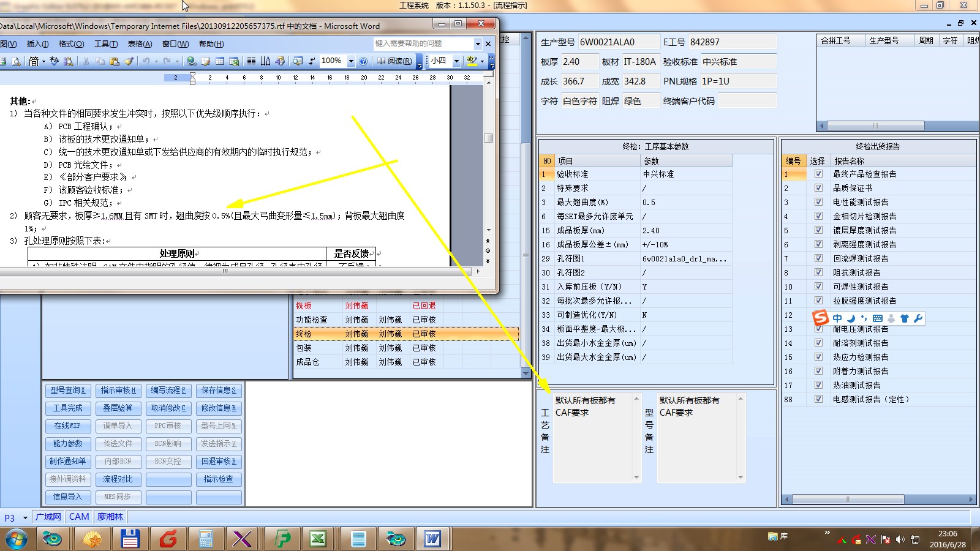Open the Excel icon on the taskbar
This screenshot has height=551, width=980.
click(318, 539)
